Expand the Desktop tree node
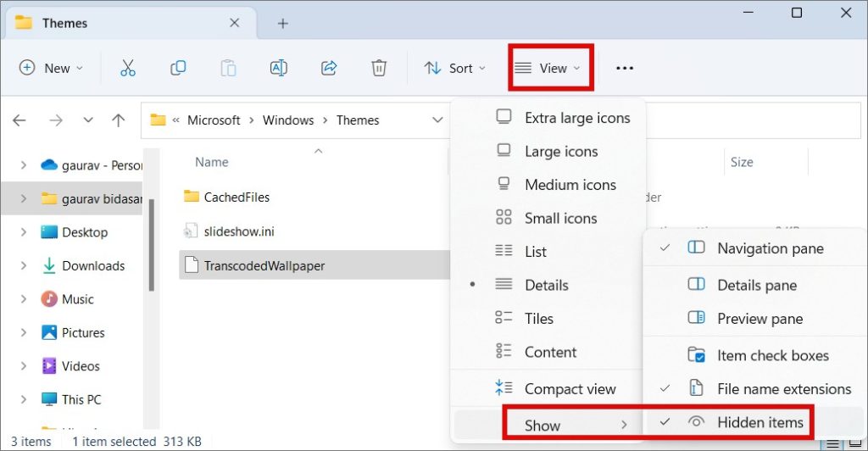The width and height of the screenshot is (868, 451). click(23, 232)
